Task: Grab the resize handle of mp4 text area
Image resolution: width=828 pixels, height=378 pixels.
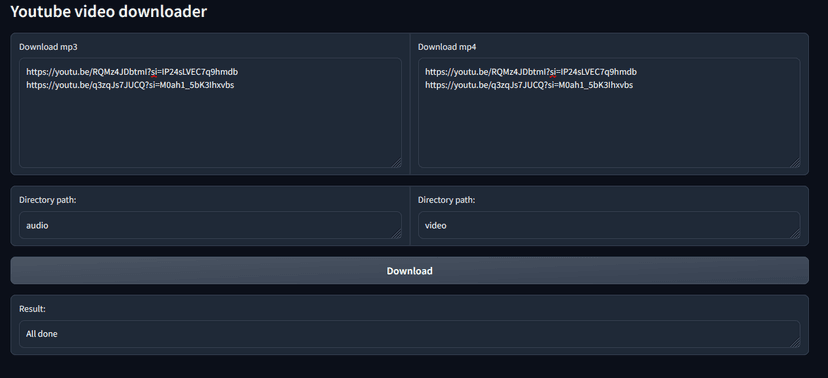Action: click(795, 163)
